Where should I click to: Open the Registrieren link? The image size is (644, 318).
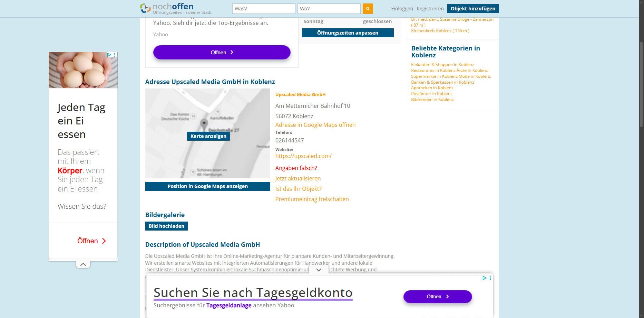pyautogui.click(x=430, y=9)
